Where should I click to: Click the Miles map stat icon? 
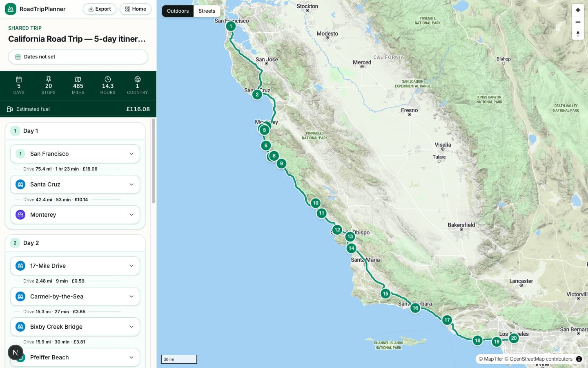[78, 79]
